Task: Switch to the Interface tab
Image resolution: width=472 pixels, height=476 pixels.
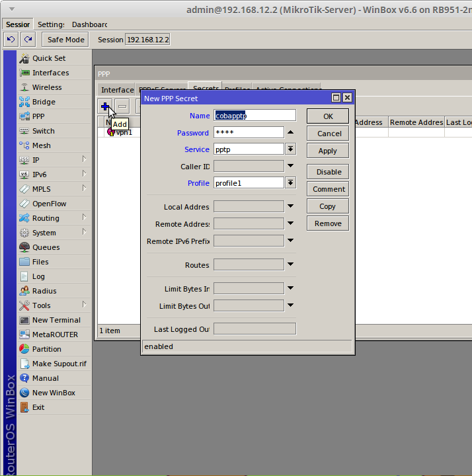Action: tap(117, 89)
